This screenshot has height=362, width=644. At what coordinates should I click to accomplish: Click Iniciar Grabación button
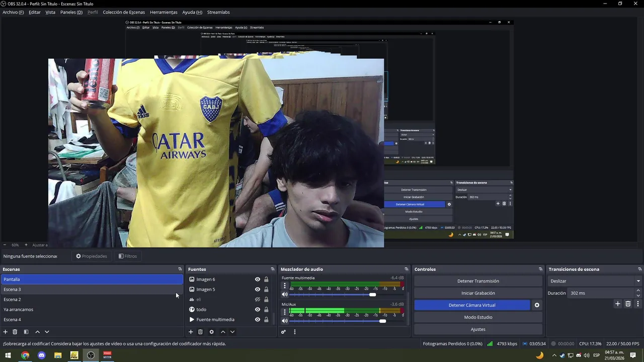click(478, 293)
